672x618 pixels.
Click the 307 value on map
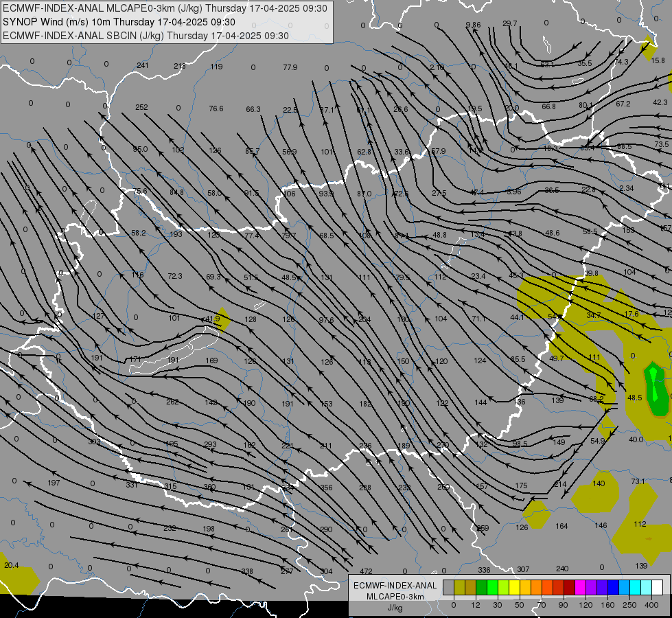coord(523,569)
